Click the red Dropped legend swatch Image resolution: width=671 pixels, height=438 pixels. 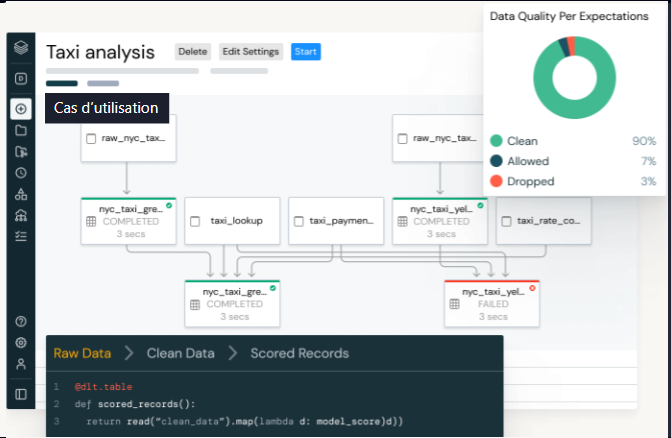click(497, 181)
